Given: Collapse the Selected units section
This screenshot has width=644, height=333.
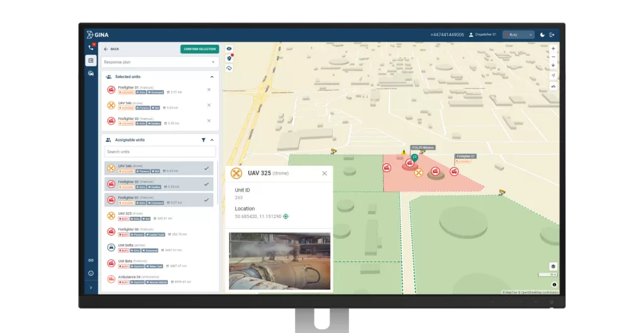Looking at the screenshot, I should [212, 77].
